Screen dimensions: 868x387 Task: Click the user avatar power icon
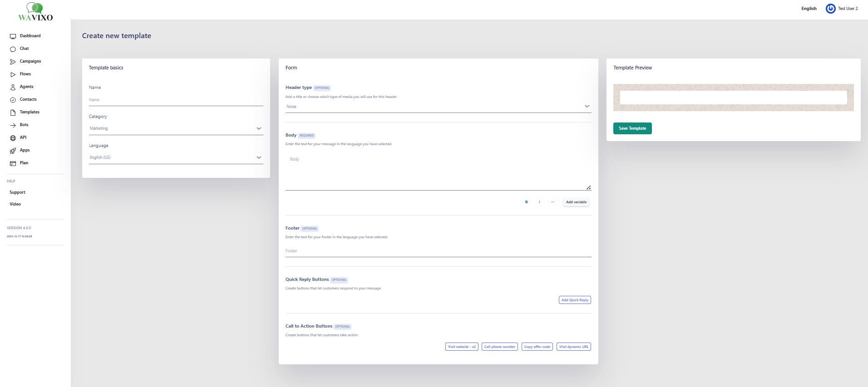pyautogui.click(x=830, y=9)
